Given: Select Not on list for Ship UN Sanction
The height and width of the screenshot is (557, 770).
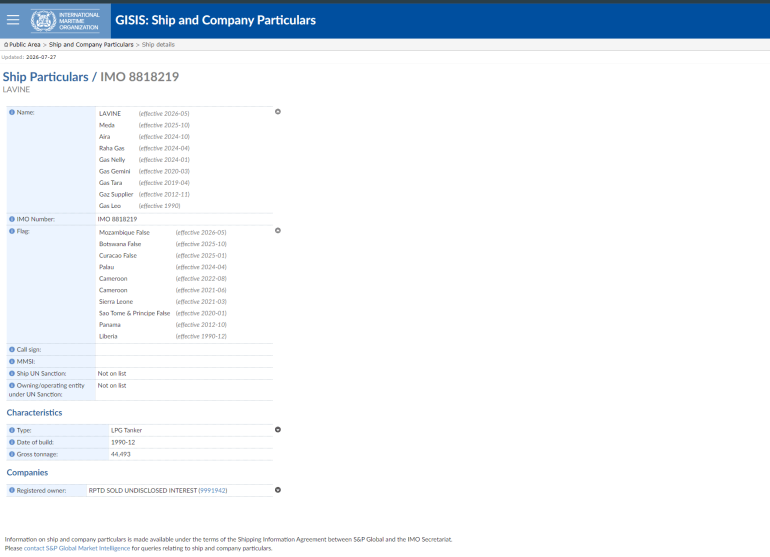Looking at the screenshot, I should click(x=112, y=374).
